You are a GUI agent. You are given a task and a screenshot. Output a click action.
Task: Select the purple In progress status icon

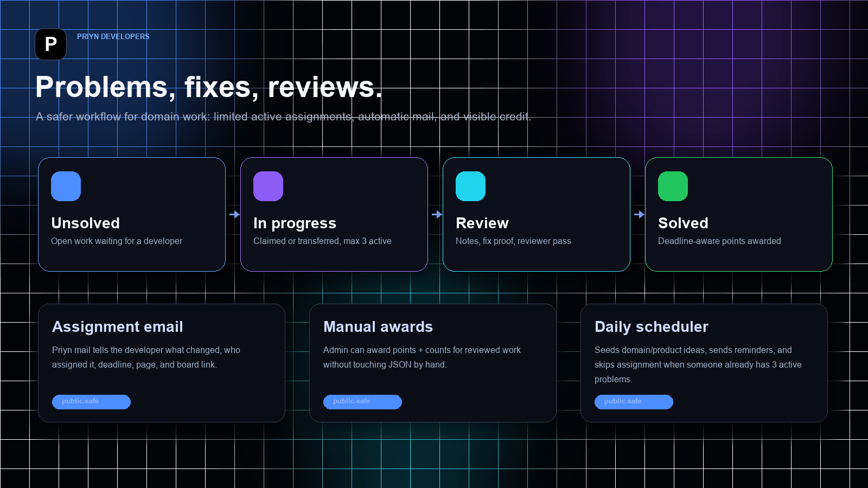point(268,186)
